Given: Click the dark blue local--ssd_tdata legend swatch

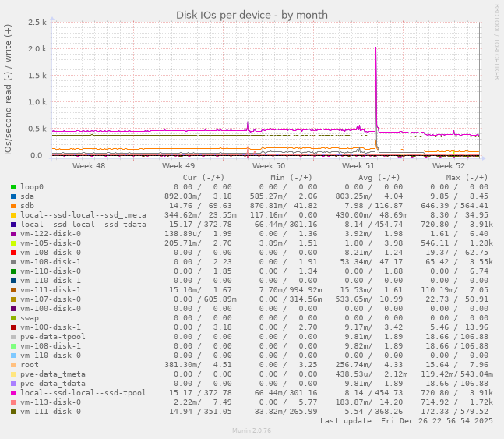Looking at the screenshot, I should point(13,225).
